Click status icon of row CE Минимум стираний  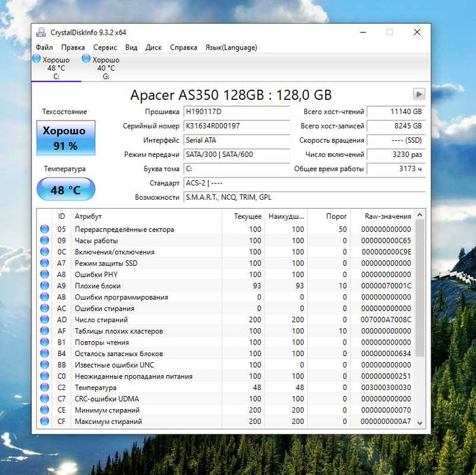click(44, 410)
